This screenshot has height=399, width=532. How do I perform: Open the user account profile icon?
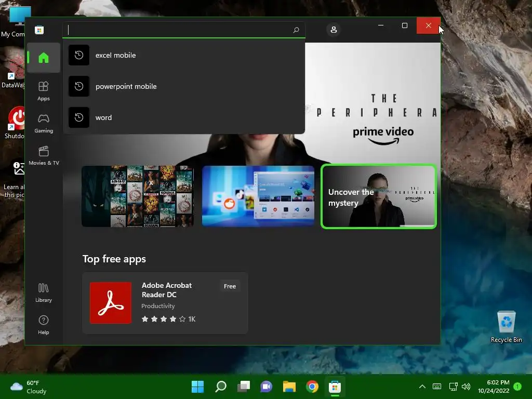(x=334, y=30)
